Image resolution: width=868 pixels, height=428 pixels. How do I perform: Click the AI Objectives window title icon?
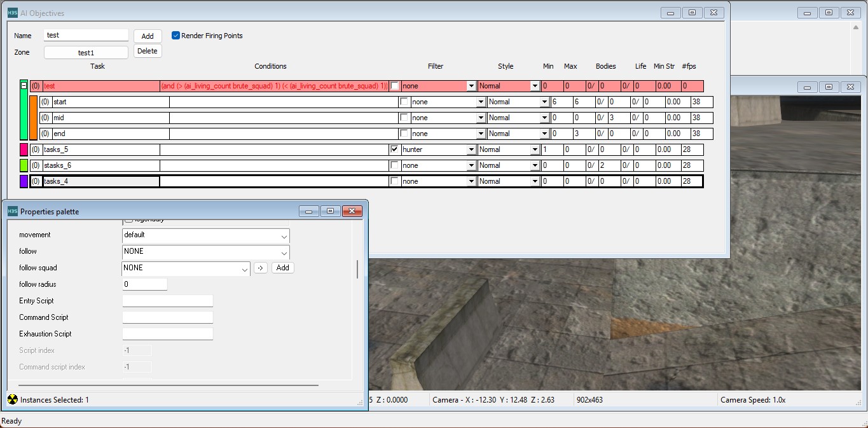click(x=12, y=13)
